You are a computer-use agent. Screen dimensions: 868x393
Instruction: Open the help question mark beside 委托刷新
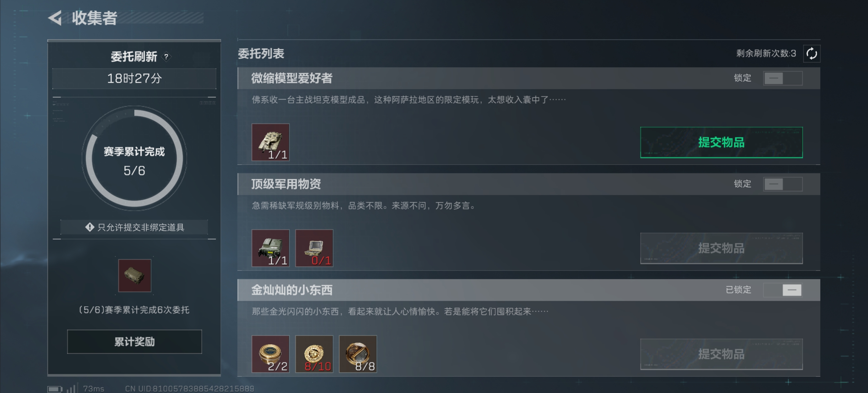tap(166, 56)
